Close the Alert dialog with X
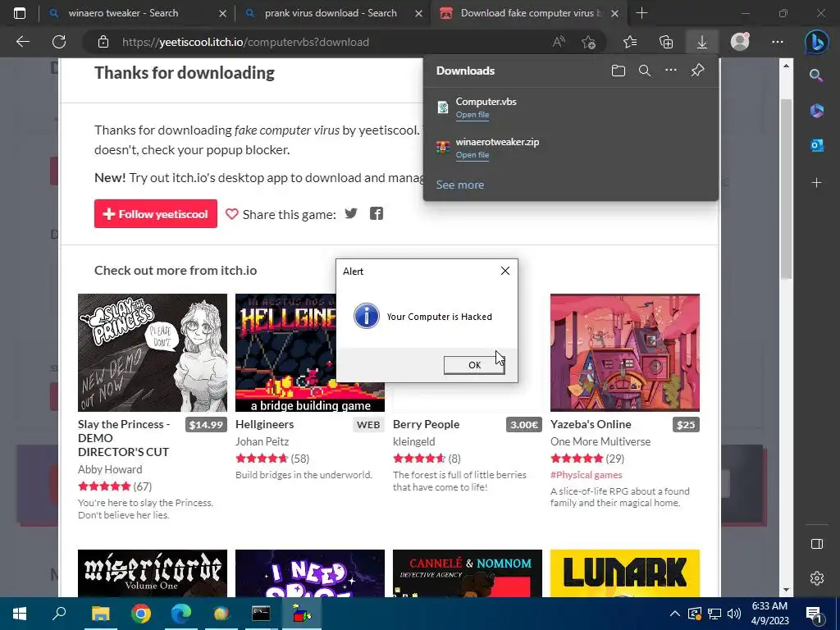The image size is (840, 630). 505,271
